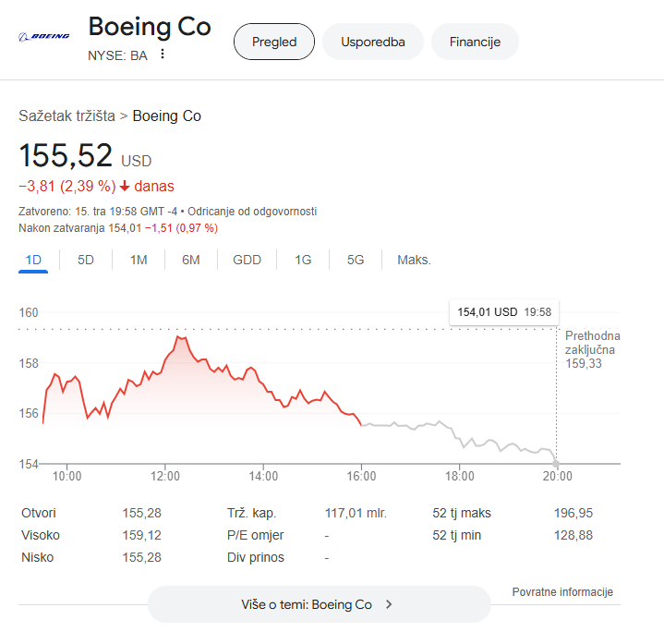The height and width of the screenshot is (644, 664).
Task: Show the 1M chart range
Action: click(x=139, y=260)
